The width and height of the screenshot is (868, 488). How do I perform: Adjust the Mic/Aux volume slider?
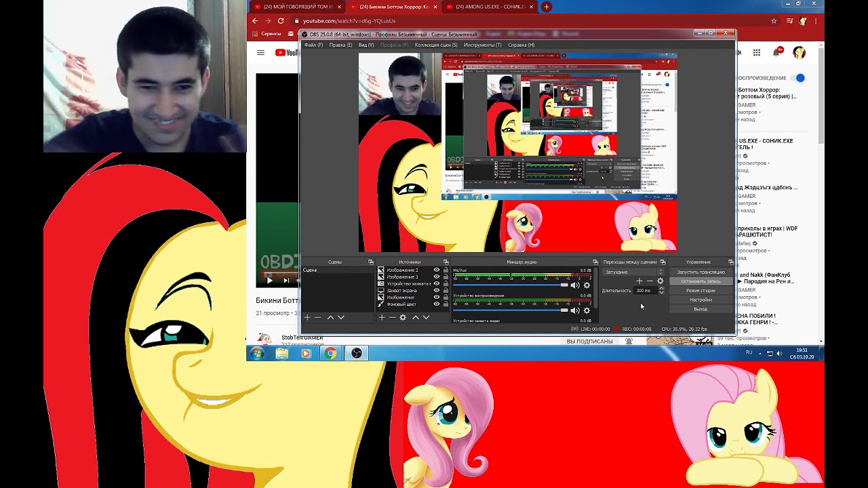click(511, 285)
